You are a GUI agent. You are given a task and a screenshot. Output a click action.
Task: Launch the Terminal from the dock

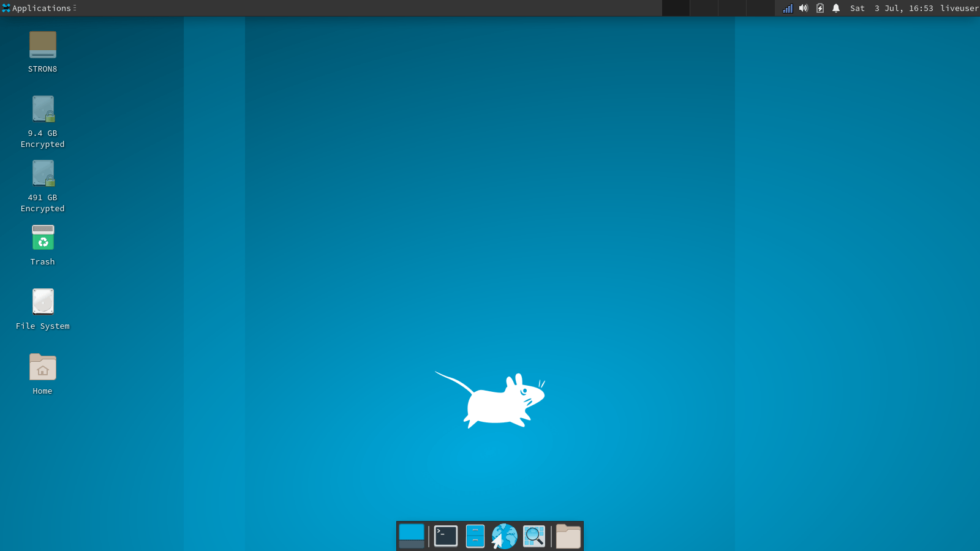(446, 536)
